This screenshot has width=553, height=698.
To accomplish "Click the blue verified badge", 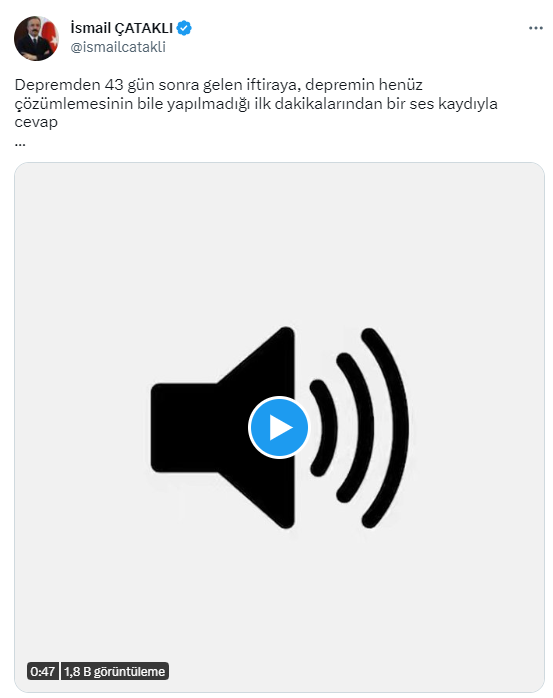I will (184, 28).
